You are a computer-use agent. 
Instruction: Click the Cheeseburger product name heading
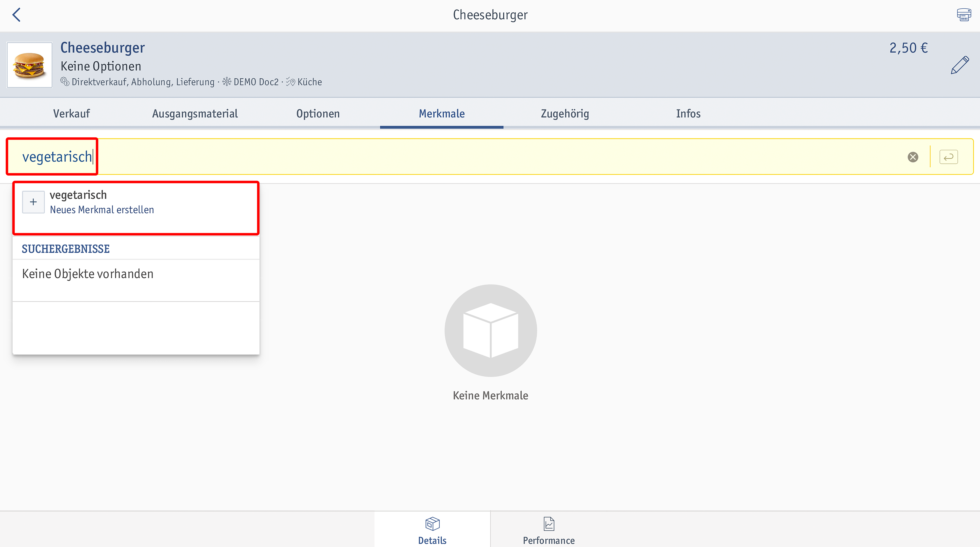(x=102, y=48)
